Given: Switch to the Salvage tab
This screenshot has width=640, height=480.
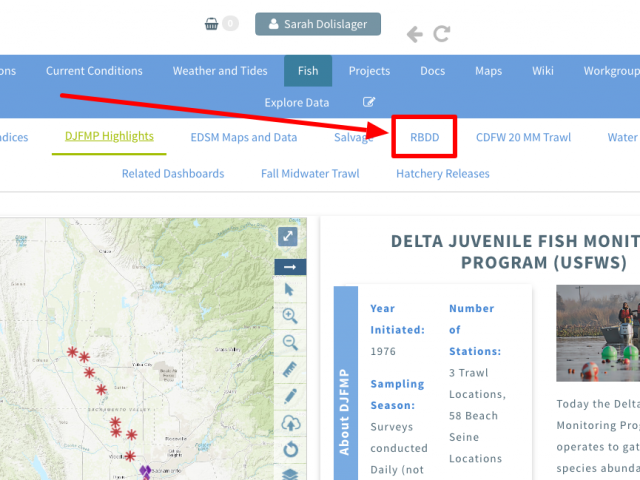Looking at the screenshot, I should tap(353, 138).
